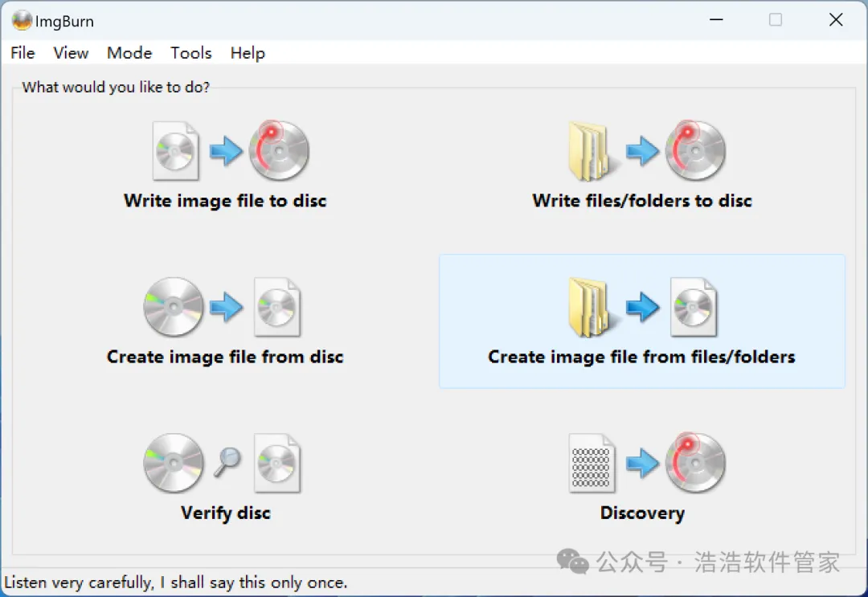This screenshot has height=597, width=868.
Task: Choose the 'Create image file from files/folders' label
Action: [641, 357]
